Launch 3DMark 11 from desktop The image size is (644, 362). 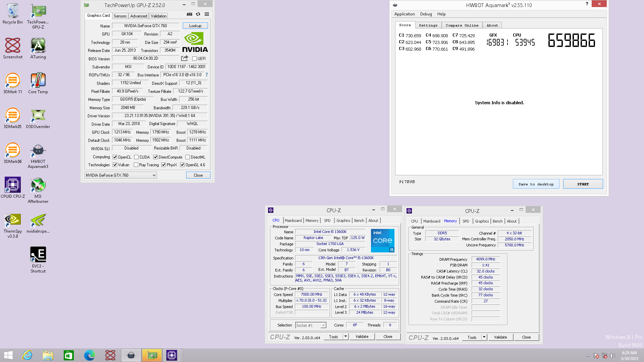click(13, 83)
